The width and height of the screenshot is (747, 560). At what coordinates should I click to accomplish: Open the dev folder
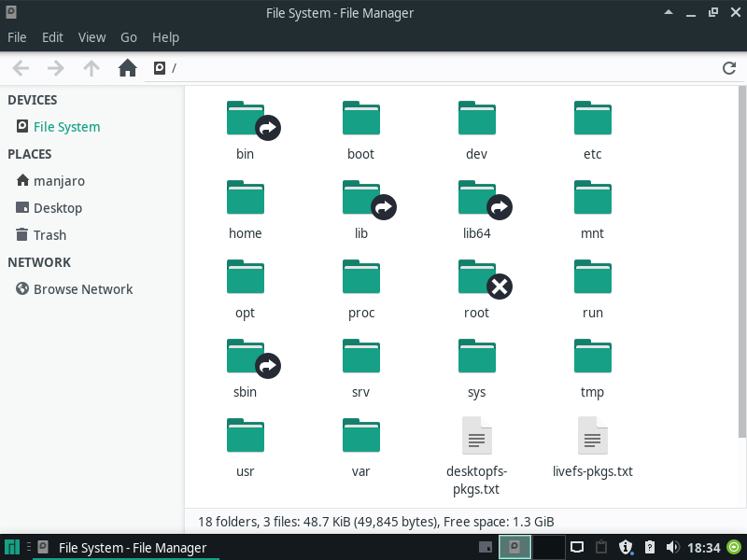(x=477, y=119)
